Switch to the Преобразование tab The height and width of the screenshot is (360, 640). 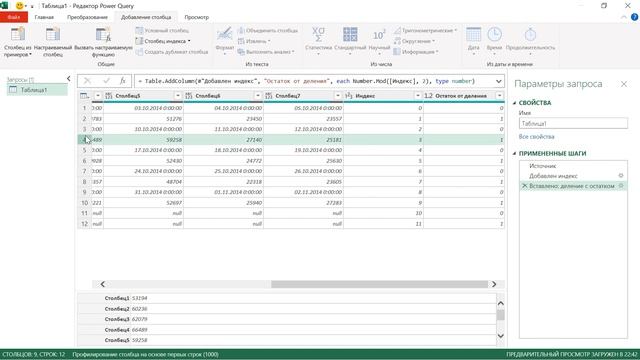tap(87, 17)
